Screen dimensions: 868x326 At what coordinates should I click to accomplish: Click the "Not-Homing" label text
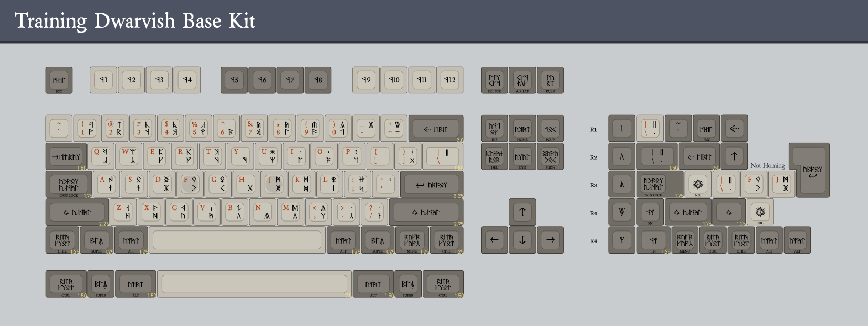[767, 165]
